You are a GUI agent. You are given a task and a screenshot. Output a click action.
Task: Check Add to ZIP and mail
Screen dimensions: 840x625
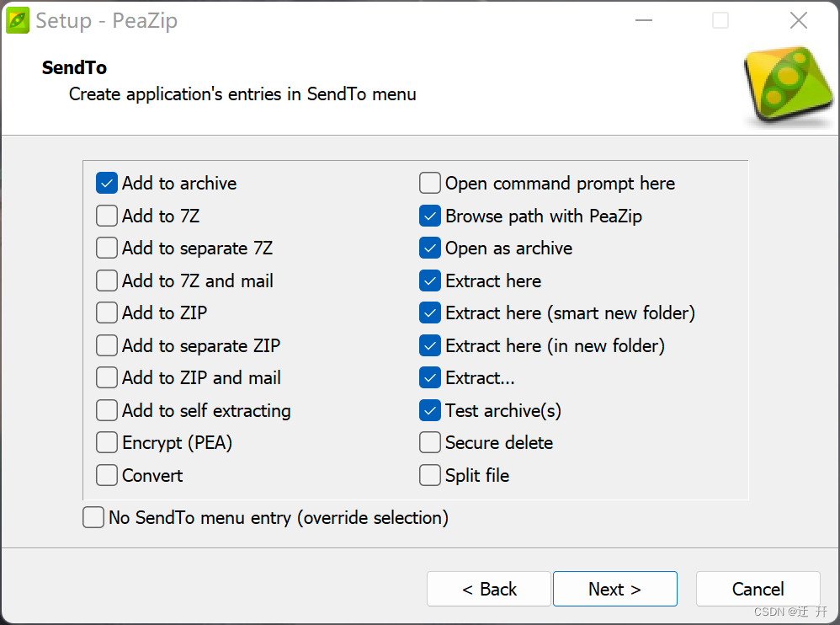pos(106,377)
